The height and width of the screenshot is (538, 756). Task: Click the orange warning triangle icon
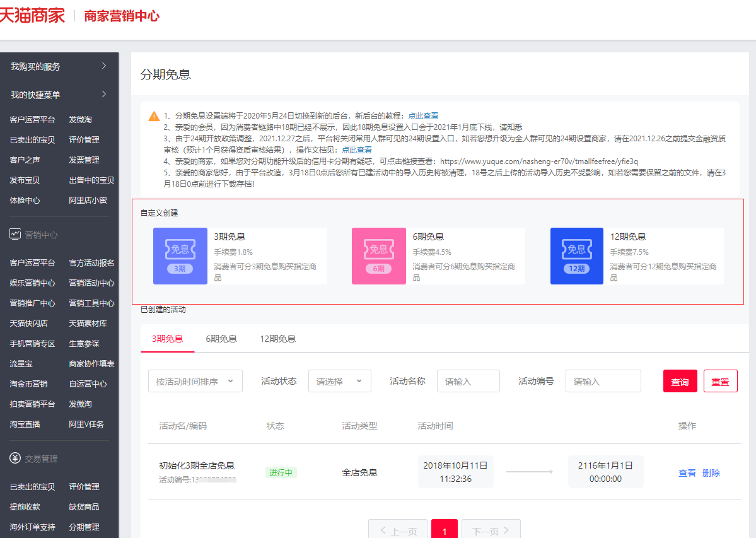pyautogui.click(x=154, y=116)
